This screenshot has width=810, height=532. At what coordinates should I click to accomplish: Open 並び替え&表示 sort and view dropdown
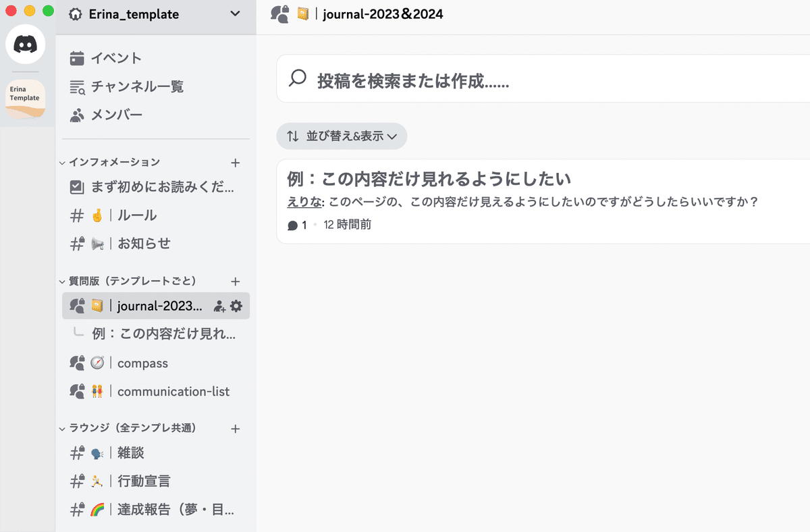(342, 136)
